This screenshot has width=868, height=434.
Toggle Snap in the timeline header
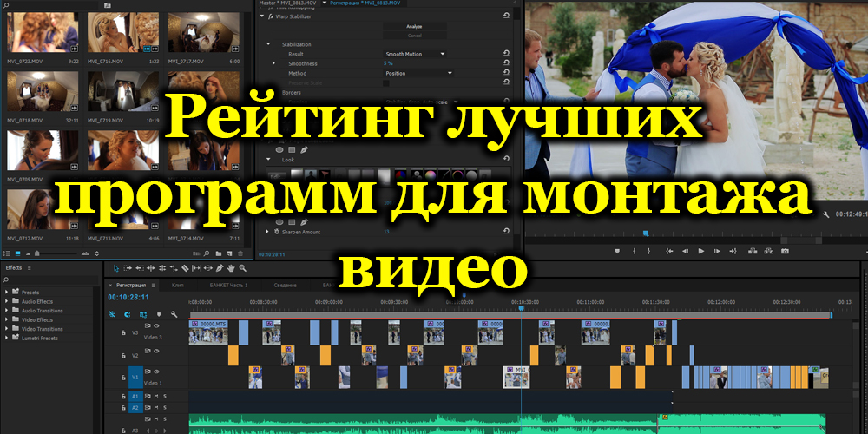(x=128, y=314)
